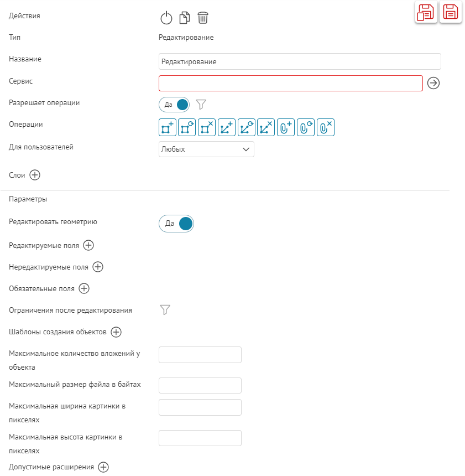Add an entry to Редактируемые поля
The image size is (465, 476).
(x=88, y=245)
